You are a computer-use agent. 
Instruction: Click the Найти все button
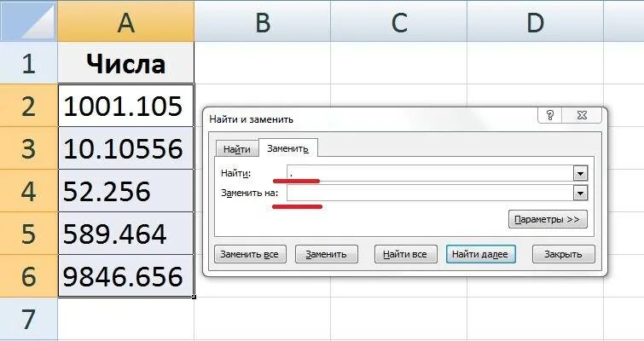point(405,254)
